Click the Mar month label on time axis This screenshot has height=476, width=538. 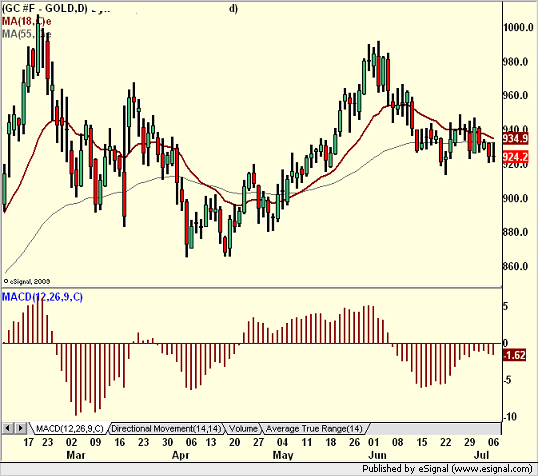point(76,455)
